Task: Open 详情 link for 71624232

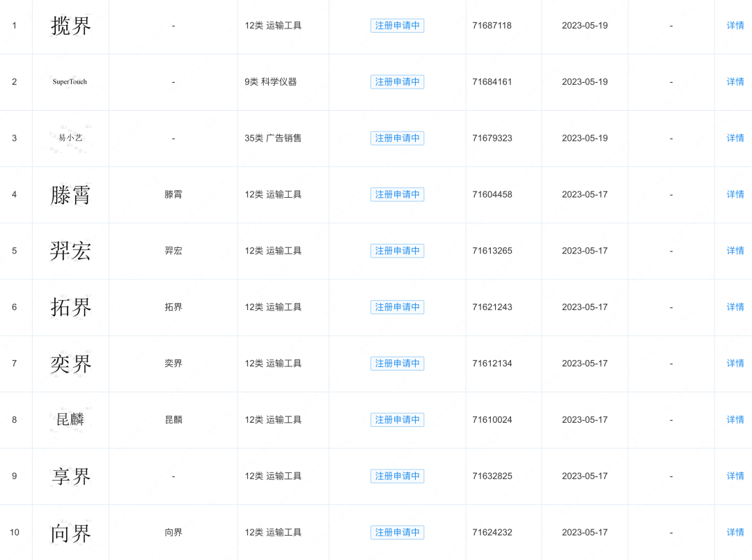Action: pos(735,532)
